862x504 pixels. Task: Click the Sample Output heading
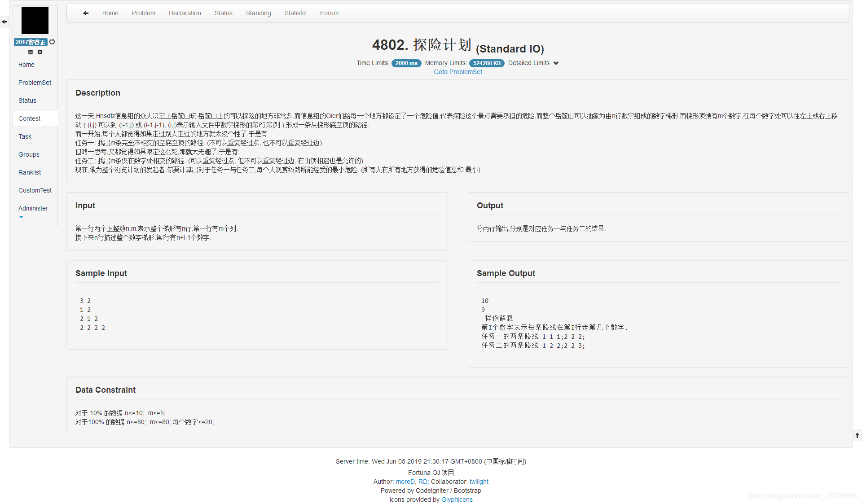506,273
